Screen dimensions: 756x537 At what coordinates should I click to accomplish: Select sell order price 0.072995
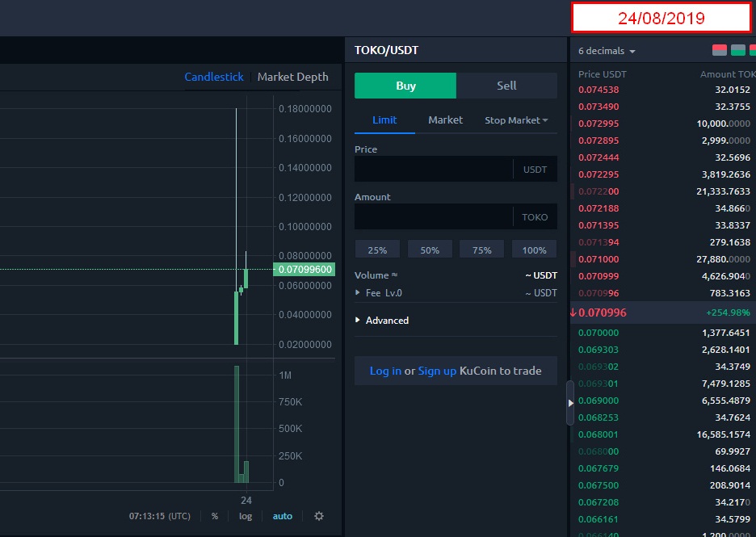coord(598,124)
